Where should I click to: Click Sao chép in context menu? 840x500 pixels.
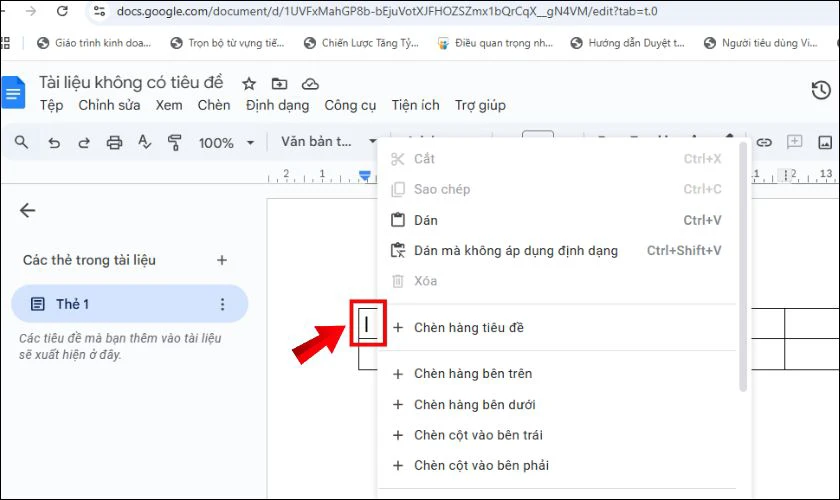coord(557,189)
